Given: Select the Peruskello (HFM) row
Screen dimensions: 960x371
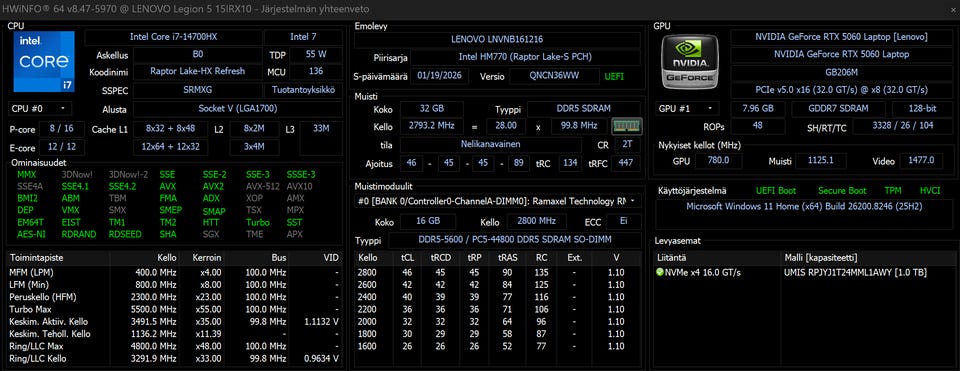Looking at the screenshot, I should pyautogui.click(x=174, y=297).
